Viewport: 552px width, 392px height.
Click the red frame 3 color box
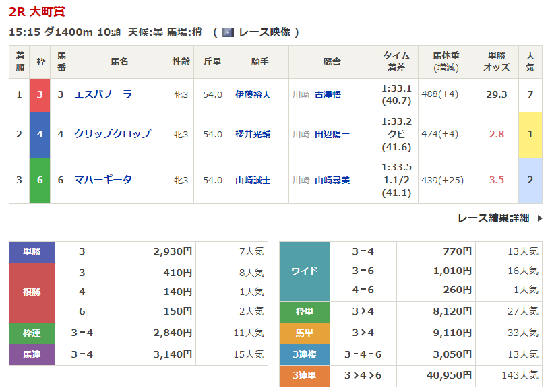coord(40,95)
